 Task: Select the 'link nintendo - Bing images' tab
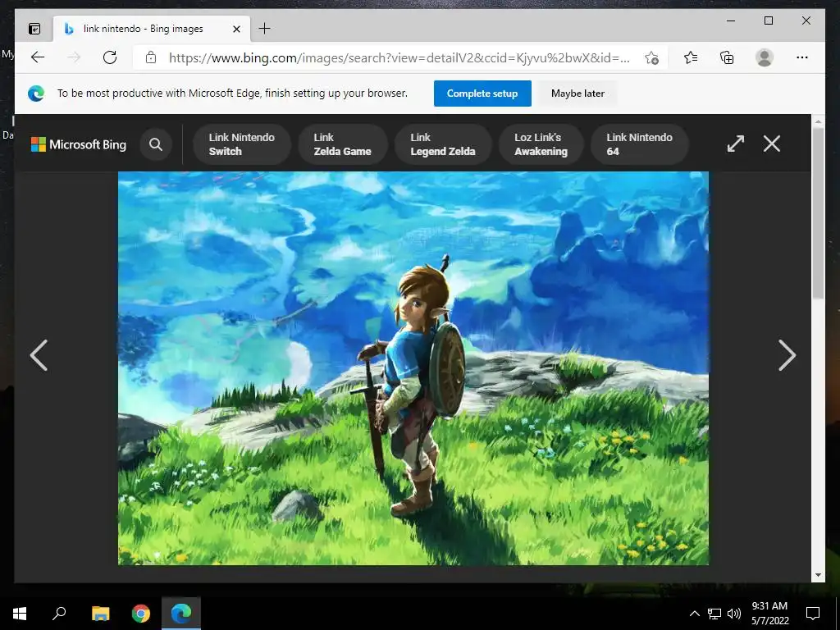click(152, 29)
